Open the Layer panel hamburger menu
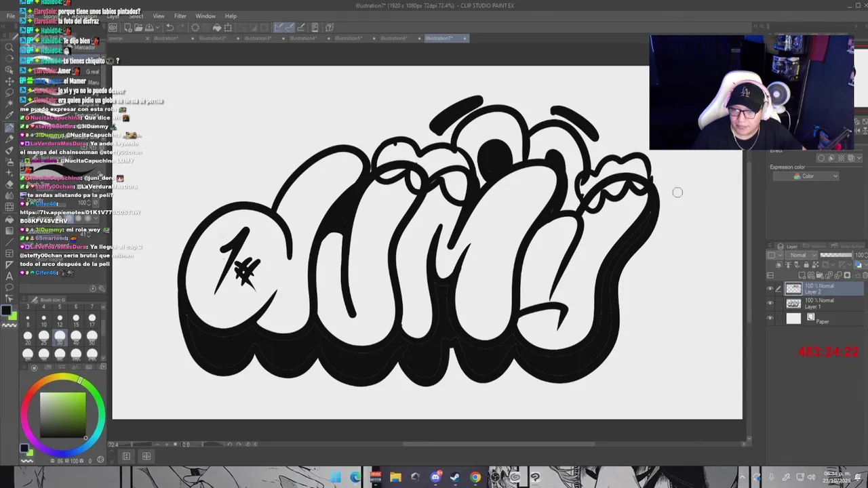This screenshot has width=868, height=488. point(770,245)
